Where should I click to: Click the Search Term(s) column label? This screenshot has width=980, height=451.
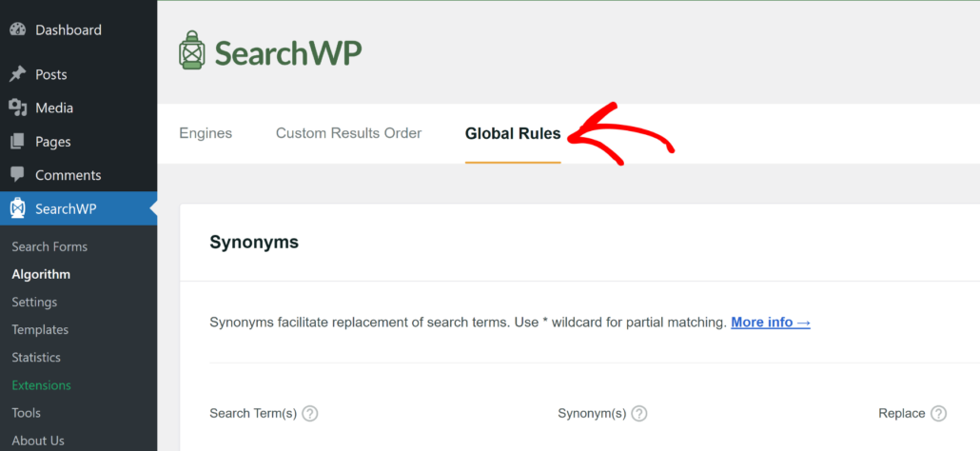coord(253,414)
